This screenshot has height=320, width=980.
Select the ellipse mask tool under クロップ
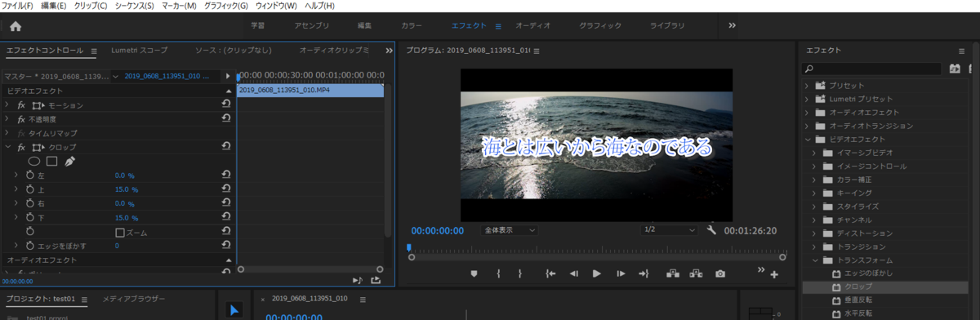pyautogui.click(x=34, y=162)
